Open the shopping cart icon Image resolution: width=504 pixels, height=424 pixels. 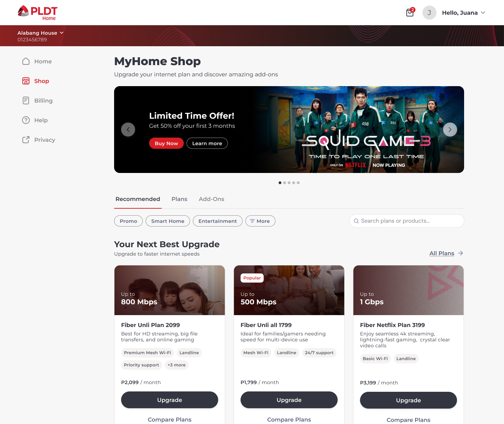pyautogui.click(x=410, y=13)
